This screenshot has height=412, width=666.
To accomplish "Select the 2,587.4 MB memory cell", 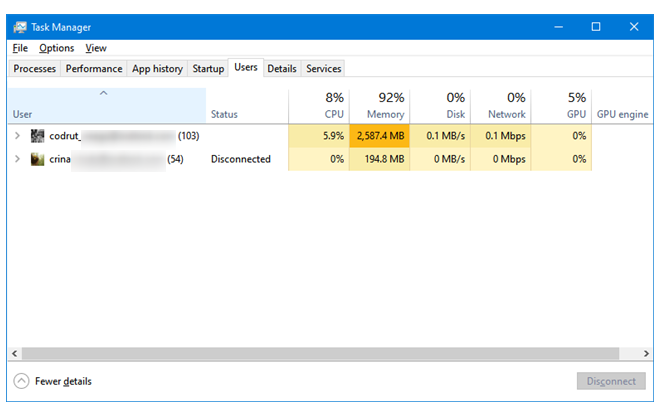I will [380, 136].
